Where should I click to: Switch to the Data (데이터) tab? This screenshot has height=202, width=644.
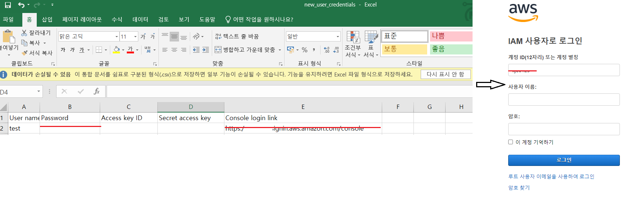click(140, 19)
